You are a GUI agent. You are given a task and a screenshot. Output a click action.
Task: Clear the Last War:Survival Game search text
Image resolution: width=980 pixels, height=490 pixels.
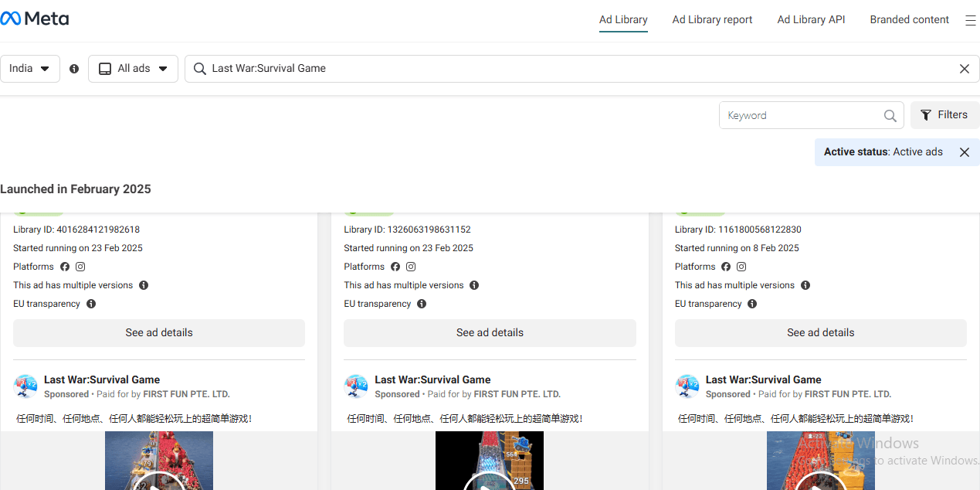coord(964,69)
